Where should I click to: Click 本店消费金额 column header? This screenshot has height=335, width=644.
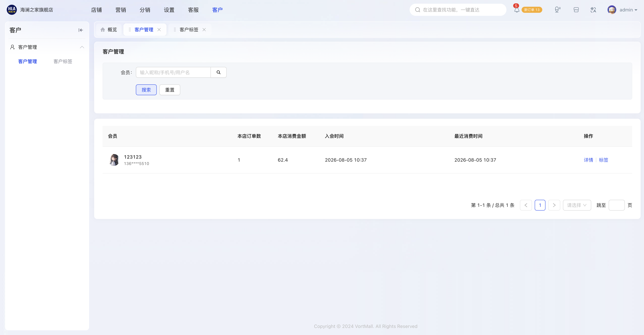292,136
